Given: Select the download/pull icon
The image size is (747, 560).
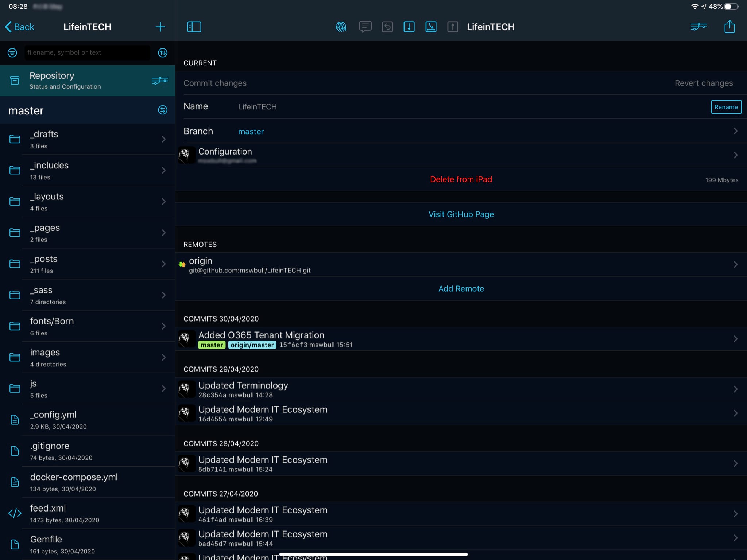Looking at the screenshot, I should [408, 26].
